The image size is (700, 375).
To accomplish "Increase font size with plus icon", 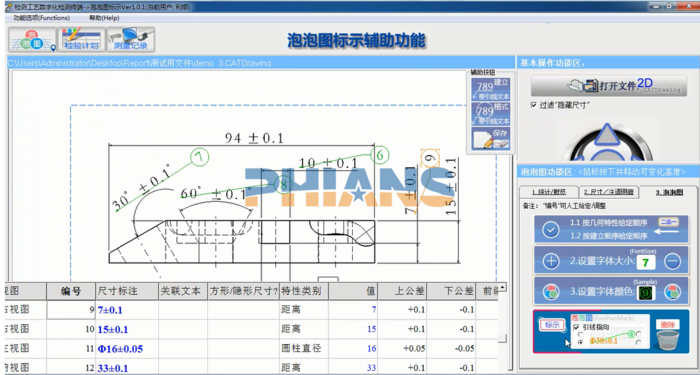I will click(550, 261).
